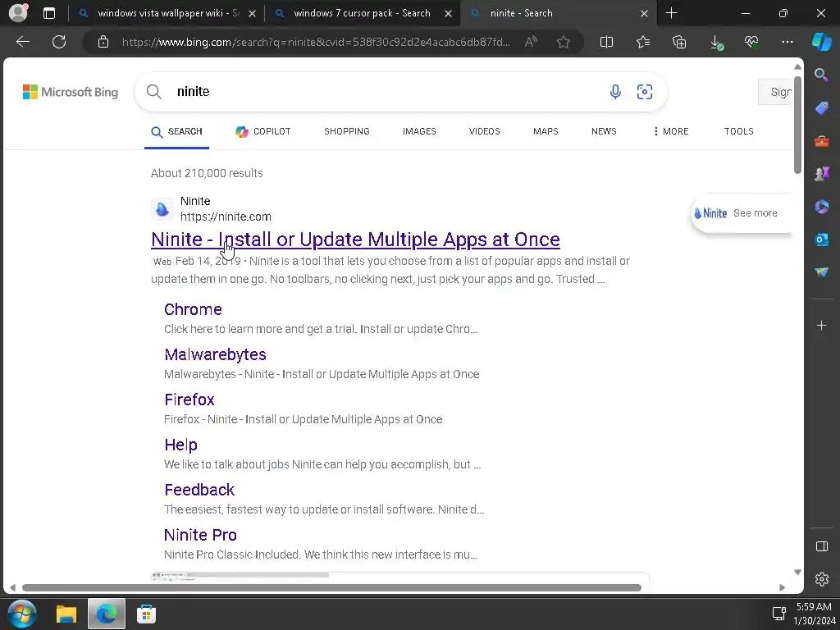The width and height of the screenshot is (840, 630).
Task: Switch to the IMAGES tab
Action: point(419,131)
